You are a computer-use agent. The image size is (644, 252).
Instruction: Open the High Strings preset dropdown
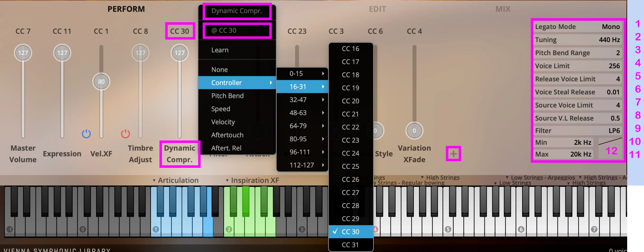point(442,177)
